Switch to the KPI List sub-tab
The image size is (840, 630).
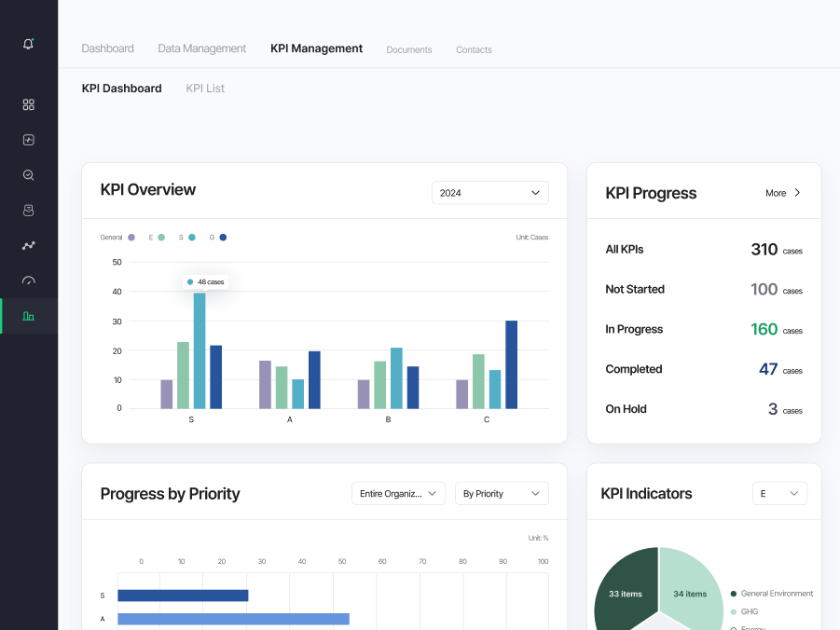205,89
